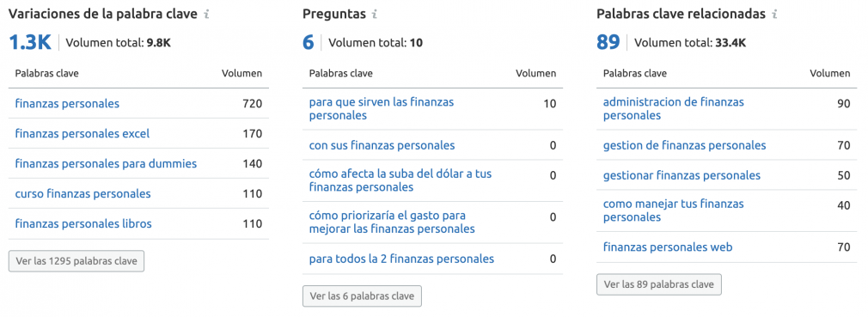
Task: Click 'finanzas personales libros' link
Action: click(x=83, y=223)
